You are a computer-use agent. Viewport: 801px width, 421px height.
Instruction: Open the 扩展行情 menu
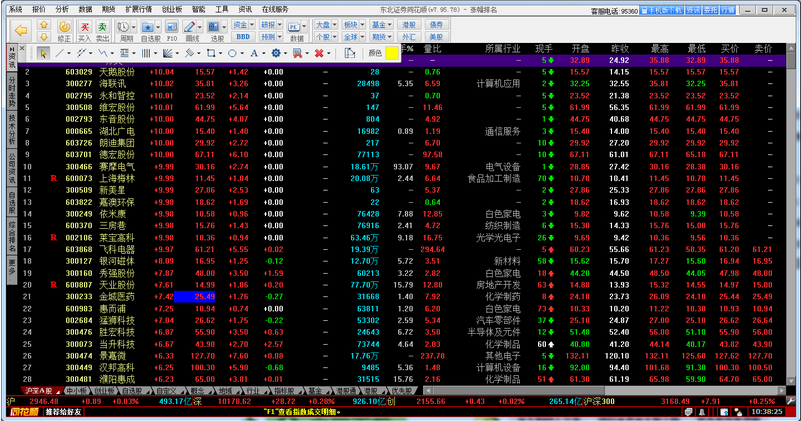pyautogui.click(x=138, y=9)
